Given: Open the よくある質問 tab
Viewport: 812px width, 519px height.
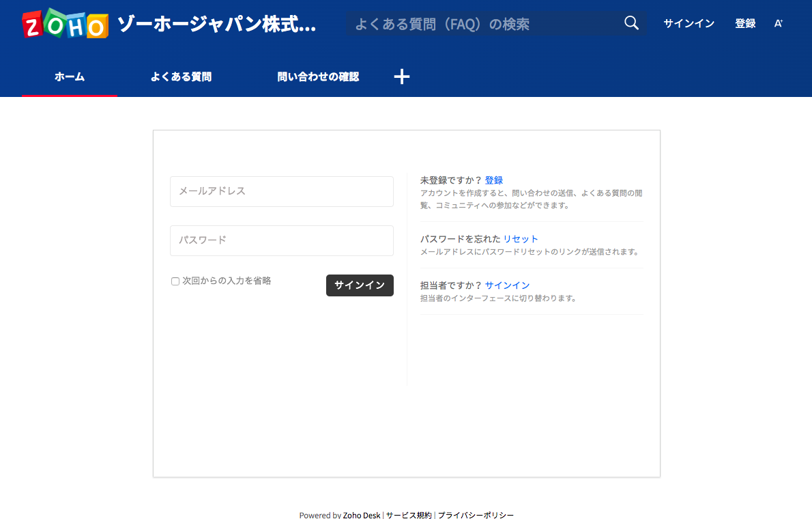Looking at the screenshot, I should pos(181,77).
